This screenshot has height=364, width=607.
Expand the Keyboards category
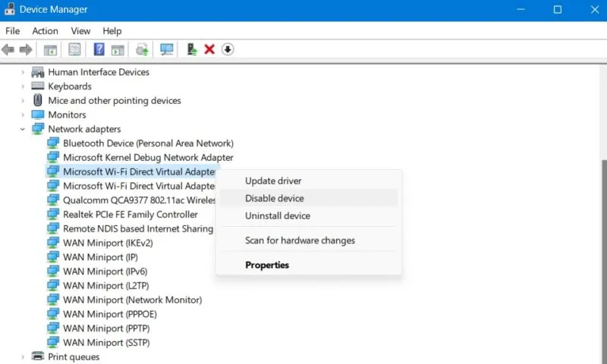[x=23, y=86]
